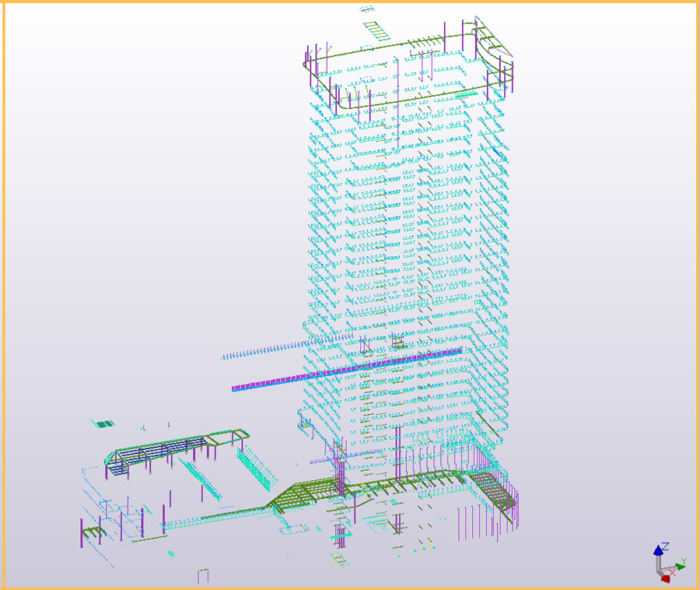Click the red X axis arrowhead

[666, 578]
